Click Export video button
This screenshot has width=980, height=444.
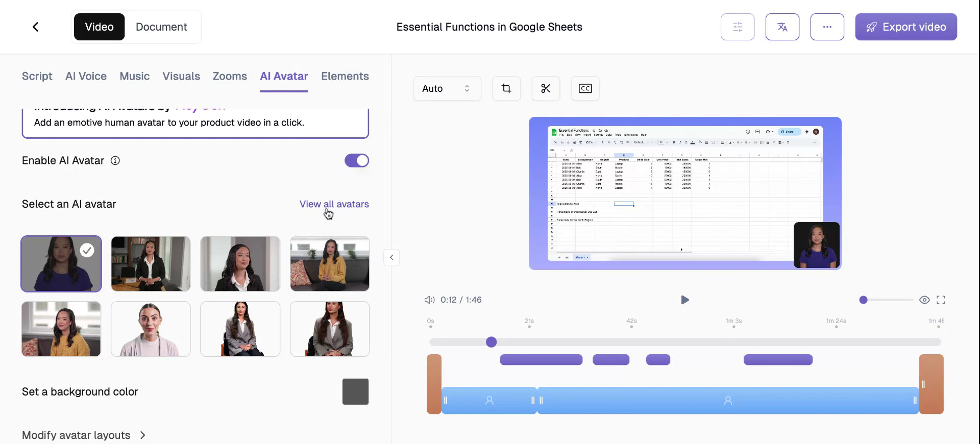click(x=906, y=27)
